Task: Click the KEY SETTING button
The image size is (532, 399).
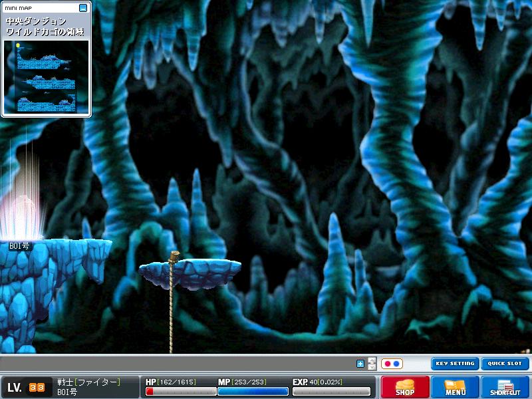Action: click(455, 363)
